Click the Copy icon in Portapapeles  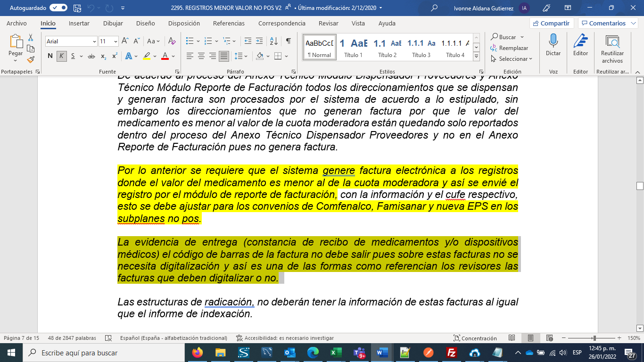pos(31,49)
